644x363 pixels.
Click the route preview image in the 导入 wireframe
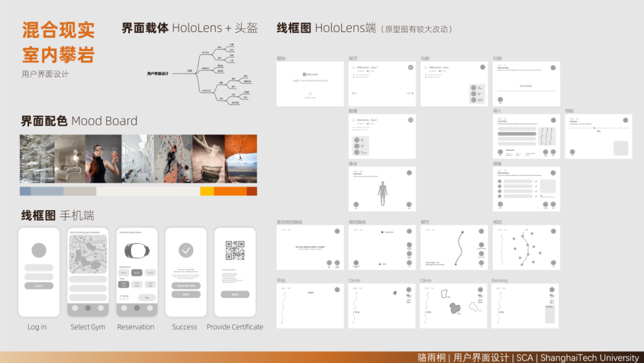click(x=547, y=136)
